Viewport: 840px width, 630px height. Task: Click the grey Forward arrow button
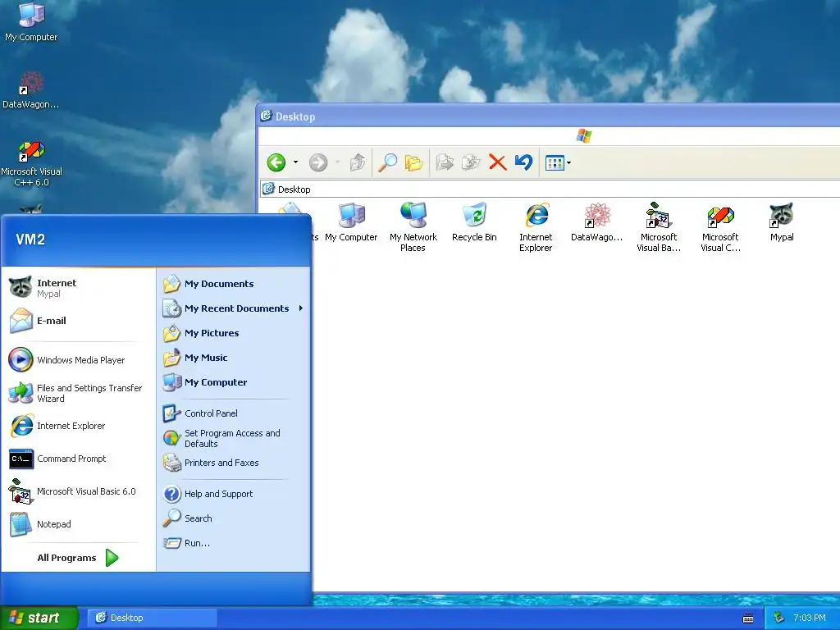pyautogui.click(x=318, y=162)
